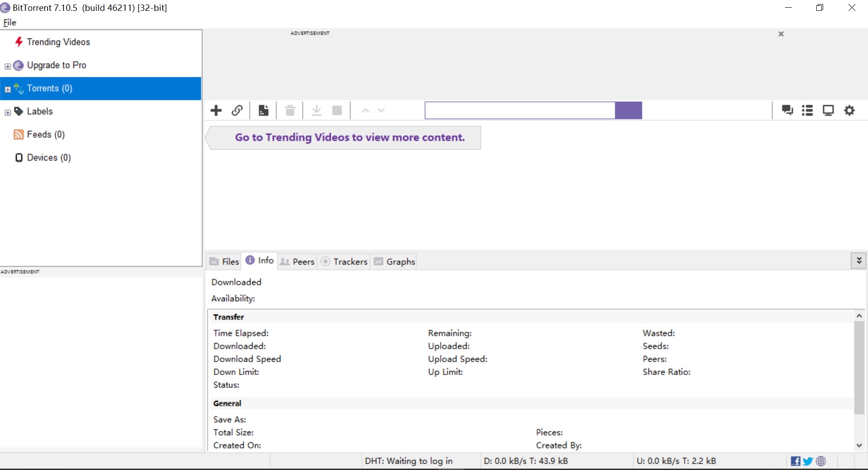This screenshot has height=470, width=868.
Task: Click the Twitter icon in status bar
Action: (808, 461)
